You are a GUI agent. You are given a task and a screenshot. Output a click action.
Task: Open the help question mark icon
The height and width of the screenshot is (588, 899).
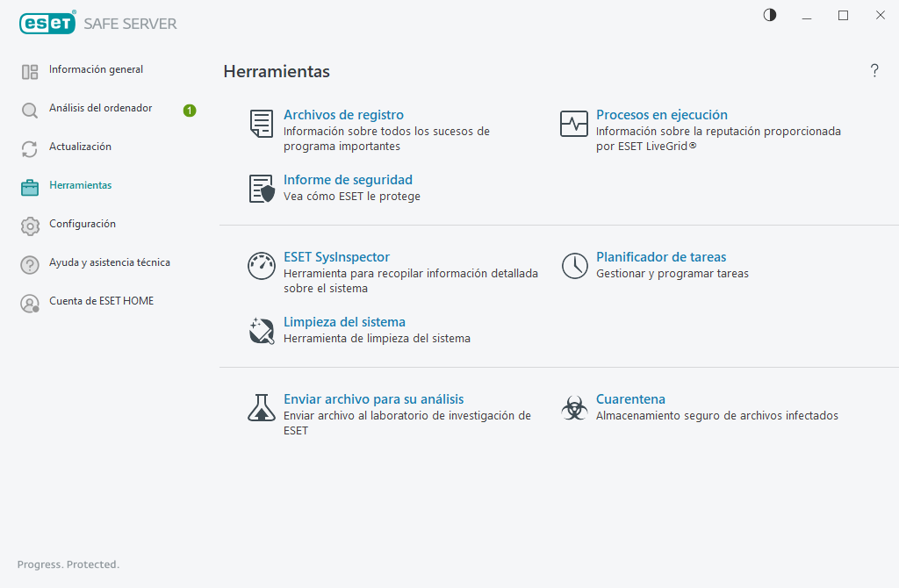pos(874,71)
